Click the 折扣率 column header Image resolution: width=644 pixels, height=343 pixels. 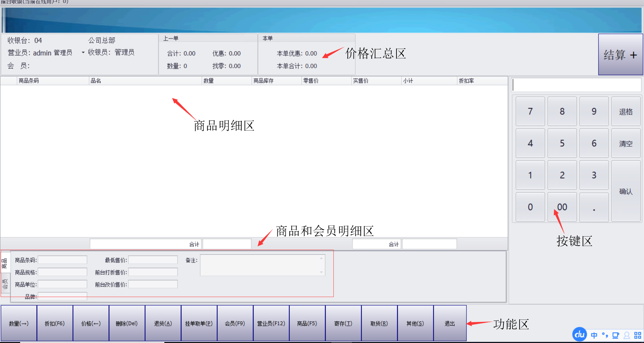482,81
